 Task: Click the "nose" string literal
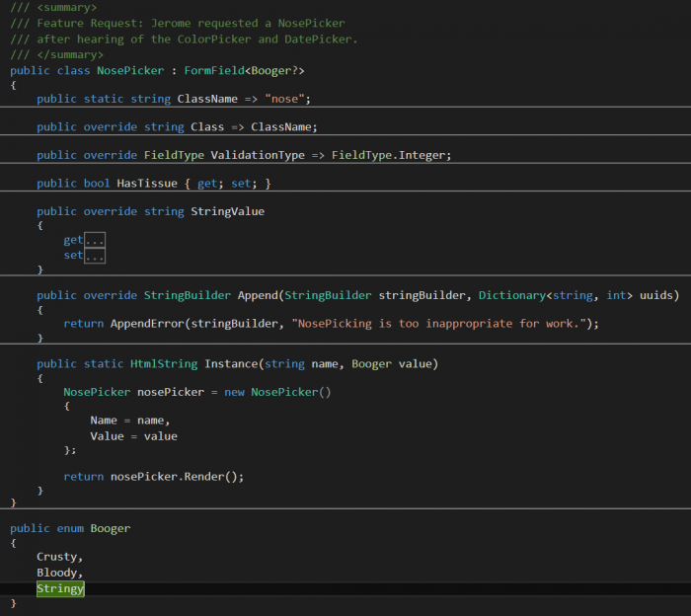[x=284, y=99]
